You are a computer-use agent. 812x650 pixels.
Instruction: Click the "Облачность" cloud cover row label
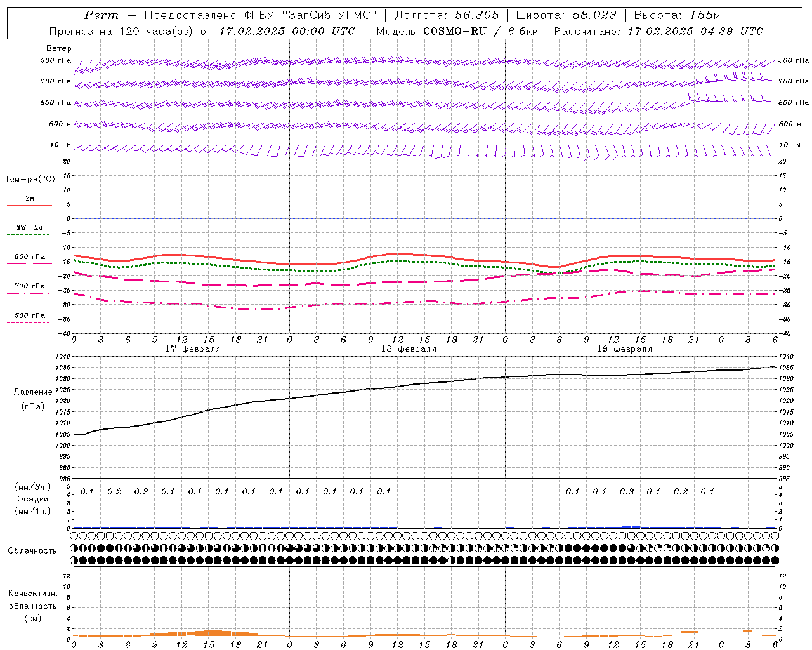32,551
